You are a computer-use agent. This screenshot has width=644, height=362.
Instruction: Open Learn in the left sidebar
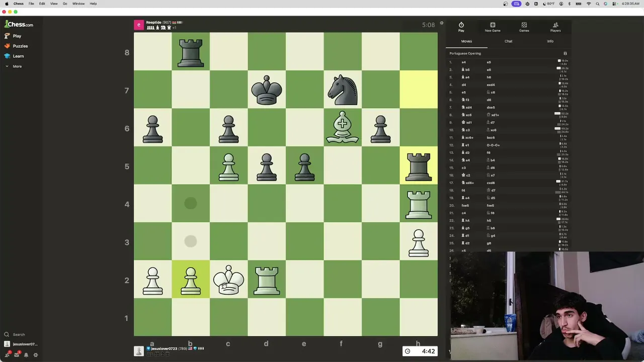14,56
